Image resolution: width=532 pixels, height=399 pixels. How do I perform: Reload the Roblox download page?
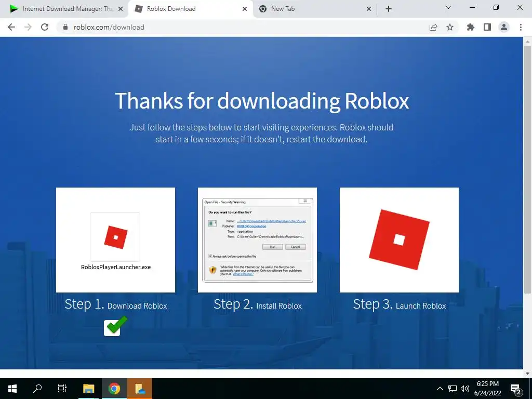coord(45,27)
